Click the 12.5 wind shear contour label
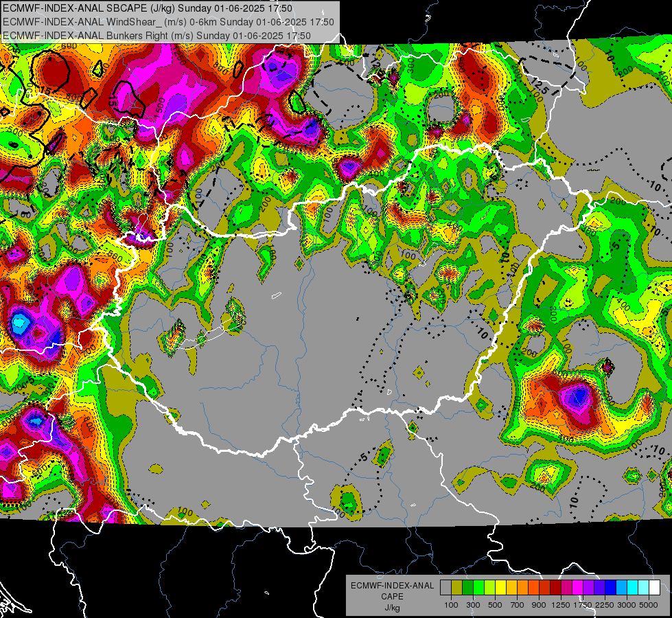Viewport: 672px width, 618px height. (539, 87)
